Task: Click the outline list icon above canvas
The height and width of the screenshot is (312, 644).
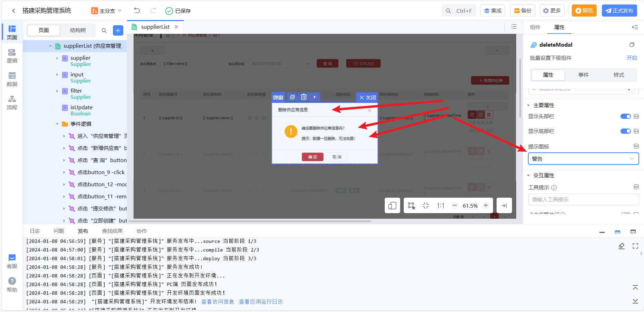Action: pyautogui.click(x=514, y=27)
